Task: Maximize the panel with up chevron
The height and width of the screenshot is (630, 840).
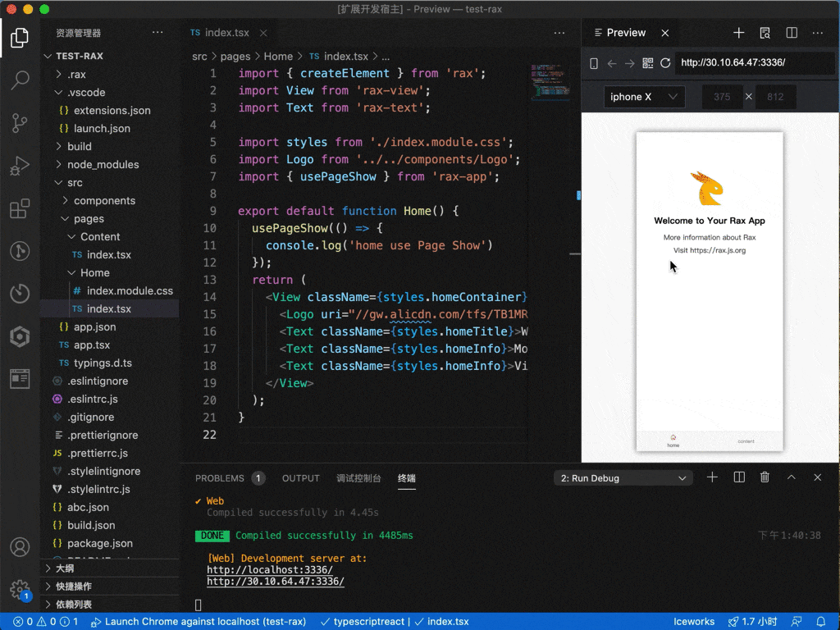Action: (x=792, y=477)
